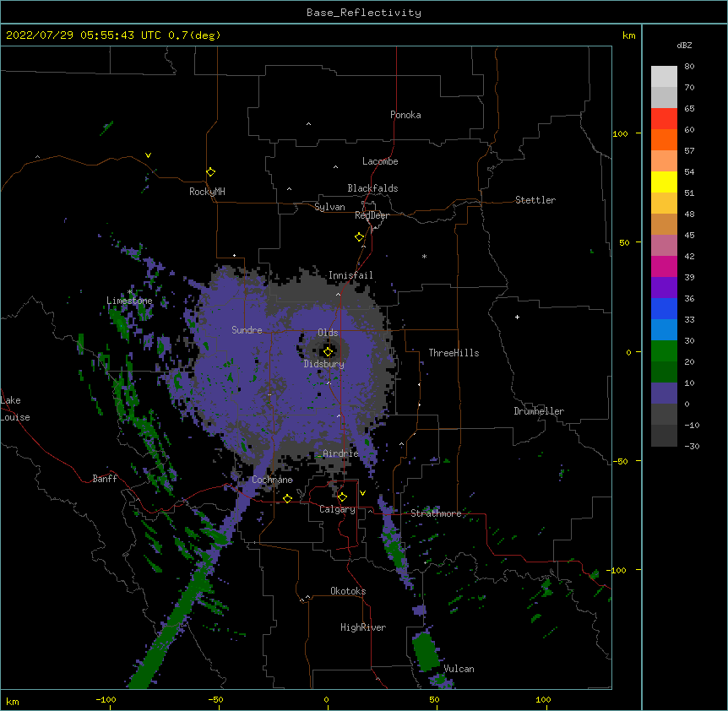Click the white plus marker east of ThreeHills
The image size is (728, 711).
click(517, 317)
